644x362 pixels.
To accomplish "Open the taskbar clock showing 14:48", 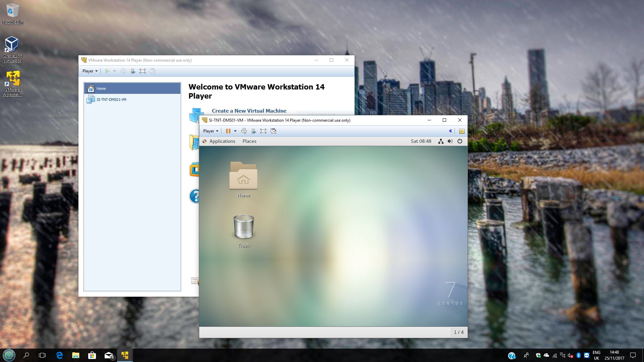I will tap(614, 355).
